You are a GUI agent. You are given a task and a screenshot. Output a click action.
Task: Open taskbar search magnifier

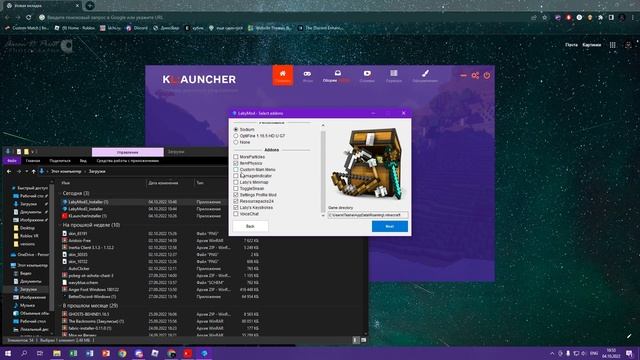click(x=24, y=353)
